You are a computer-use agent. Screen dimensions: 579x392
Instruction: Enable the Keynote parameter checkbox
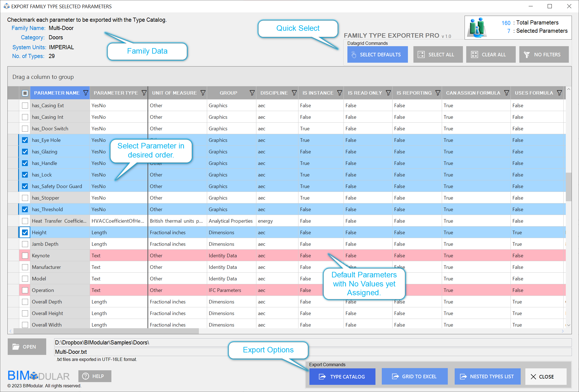click(x=25, y=256)
